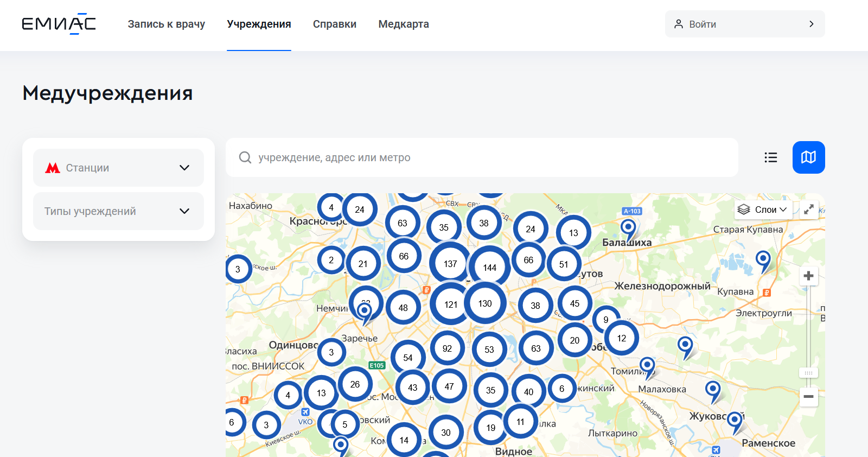Click the ЕМИАС logo
This screenshot has width=868, height=457.
click(x=59, y=24)
